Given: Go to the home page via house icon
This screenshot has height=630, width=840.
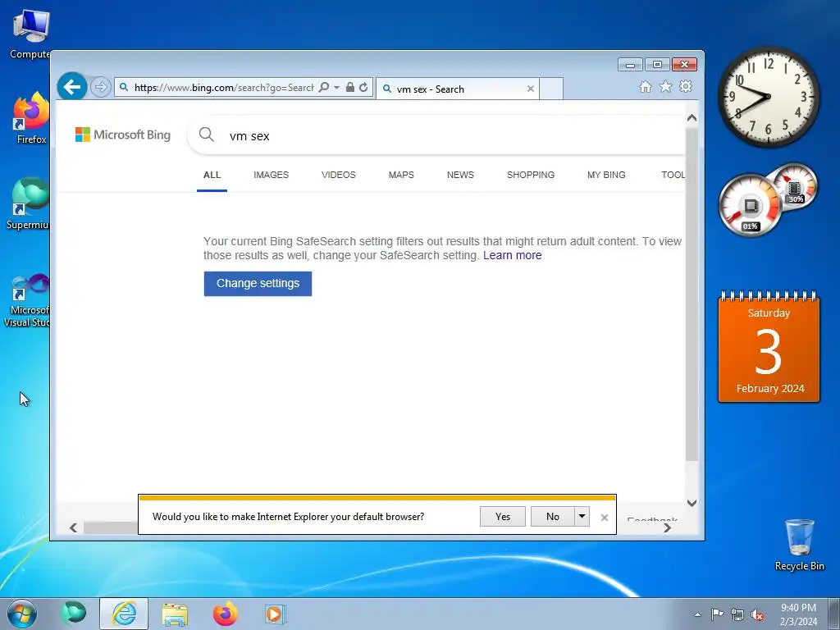Looking at the screenshot, I should (x=645, y=87).
